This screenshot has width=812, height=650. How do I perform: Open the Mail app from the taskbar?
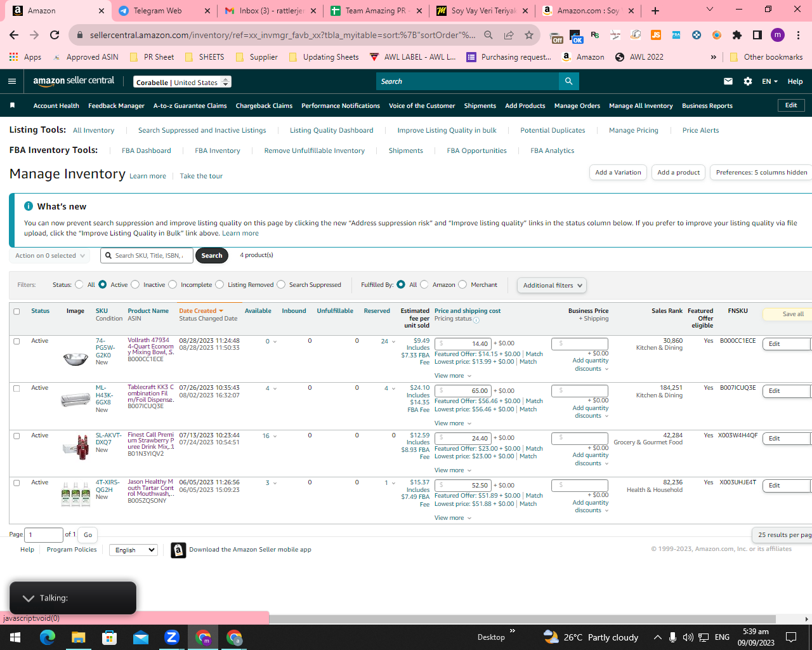(141, 637)
